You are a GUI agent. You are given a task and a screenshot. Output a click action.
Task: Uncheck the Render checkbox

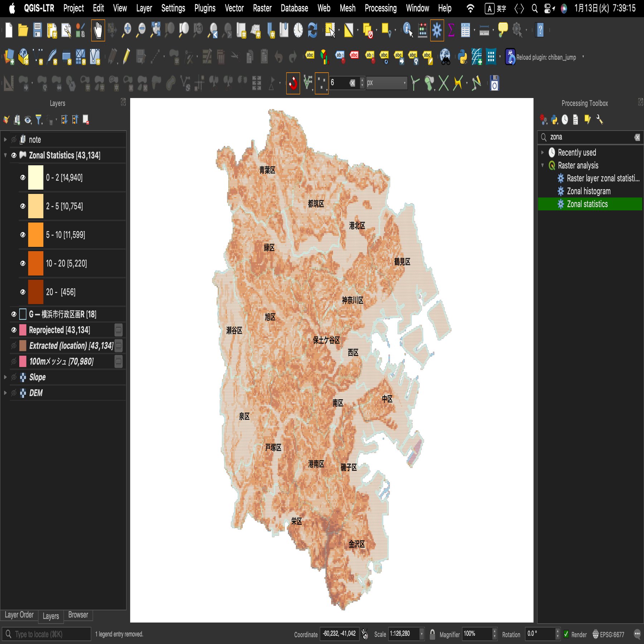click(566, 634)
